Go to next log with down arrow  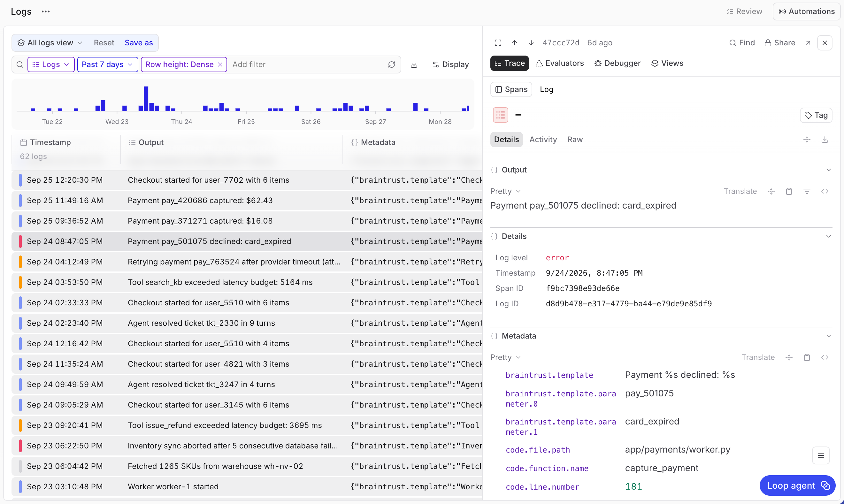(x=531, y=43)
